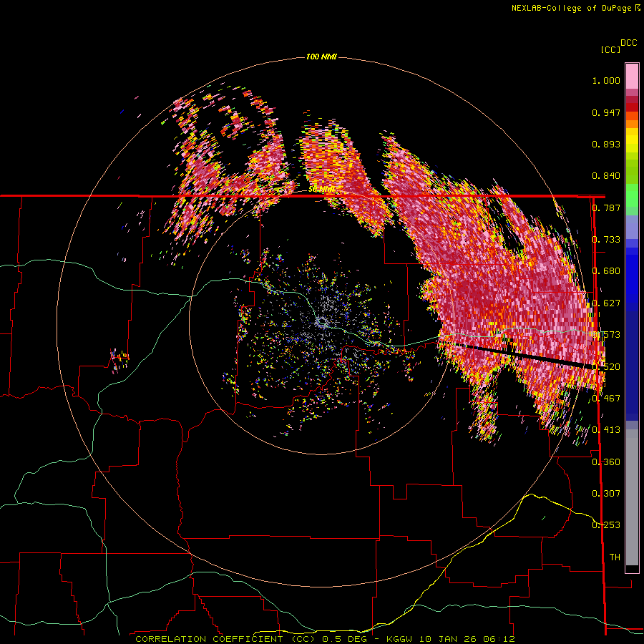Click the 1.000 value on the color scale
Viewport: 644px width, 644px height.
606,80
